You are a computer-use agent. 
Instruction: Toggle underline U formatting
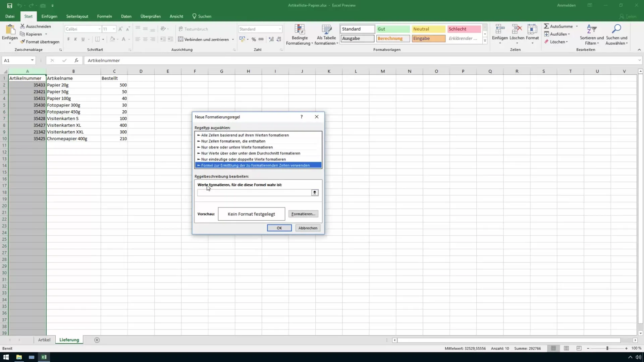83,39
